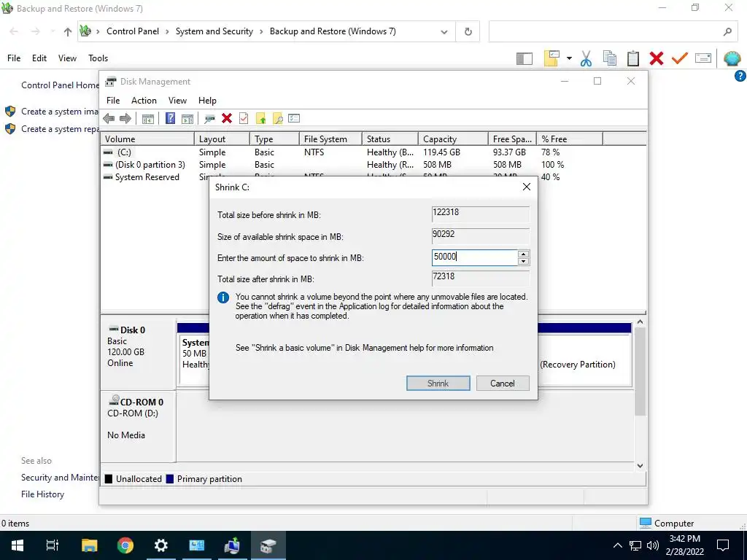Click the red X delete icon in Disk Management
The height and width of the screenshot is (560, 747).
(x=227, y=118)
